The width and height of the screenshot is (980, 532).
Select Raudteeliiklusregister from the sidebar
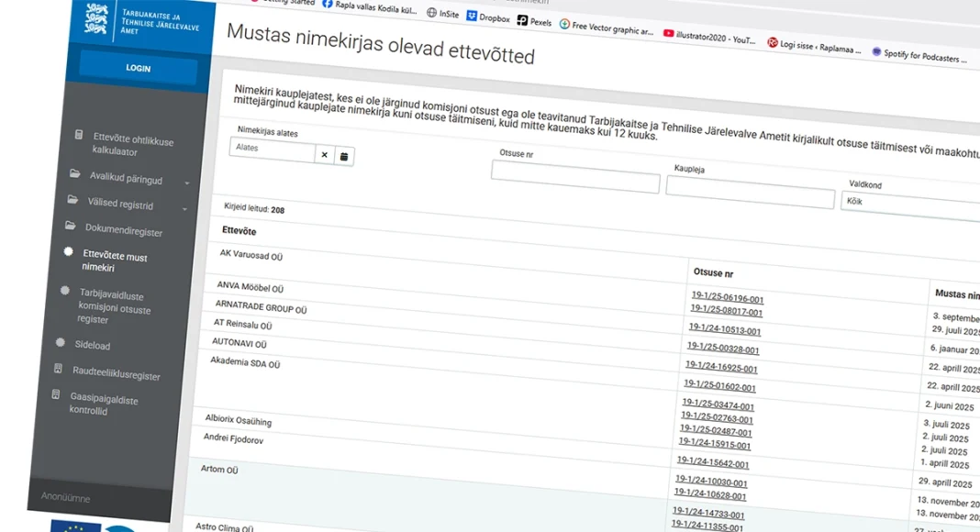117,374
